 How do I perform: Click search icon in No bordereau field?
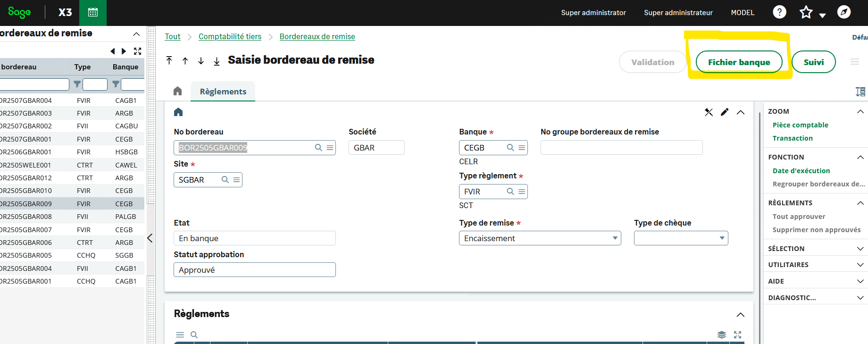[x=318, y=148]
